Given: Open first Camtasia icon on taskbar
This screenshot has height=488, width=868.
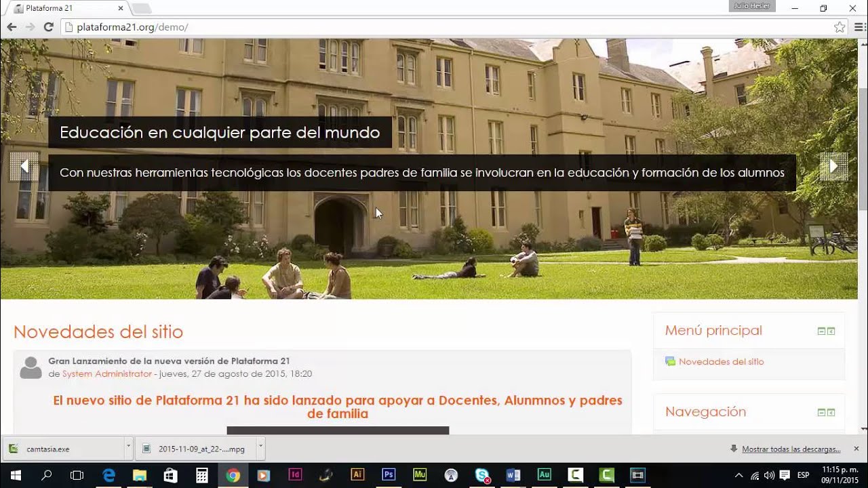Looking at the screenshot, I should pos(575,475).
